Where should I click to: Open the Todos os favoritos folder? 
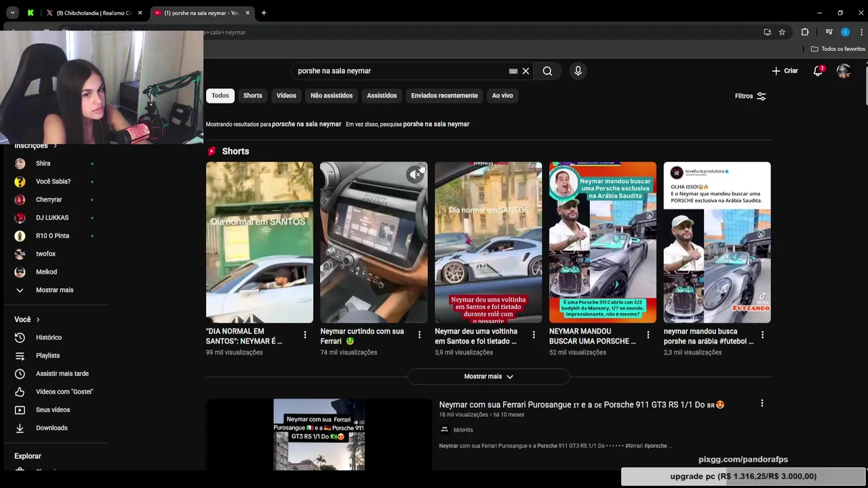point(838,49)
